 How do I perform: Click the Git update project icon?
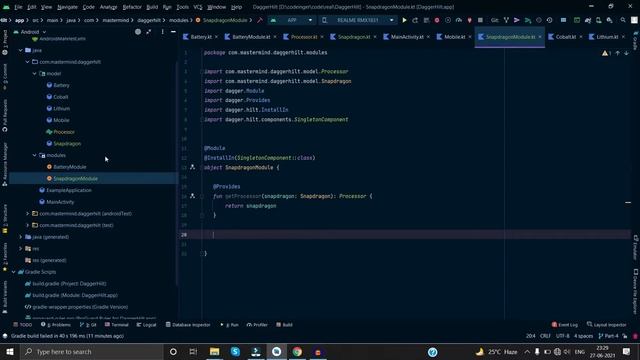(x=506, y=20)
